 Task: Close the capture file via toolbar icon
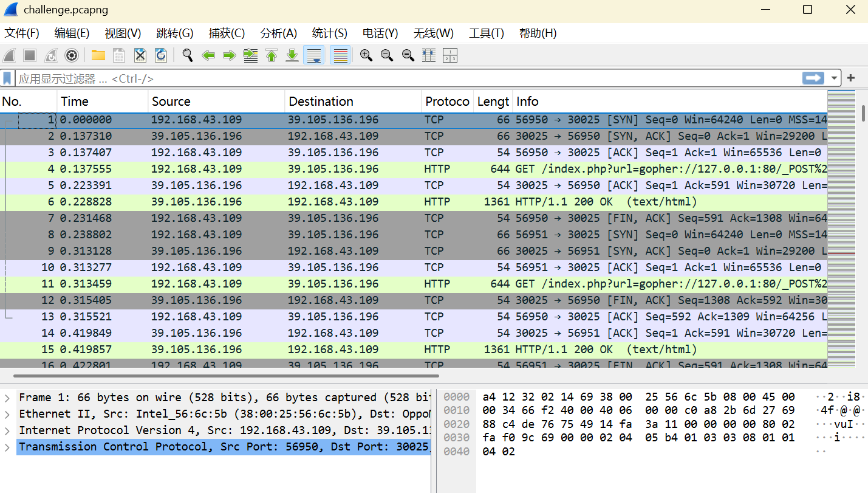click(x=140, y=55)
